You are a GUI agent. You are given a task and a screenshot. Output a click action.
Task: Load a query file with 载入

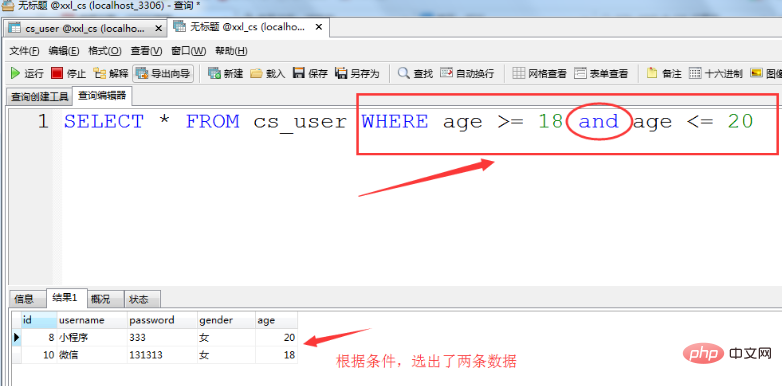pos(267,74)
